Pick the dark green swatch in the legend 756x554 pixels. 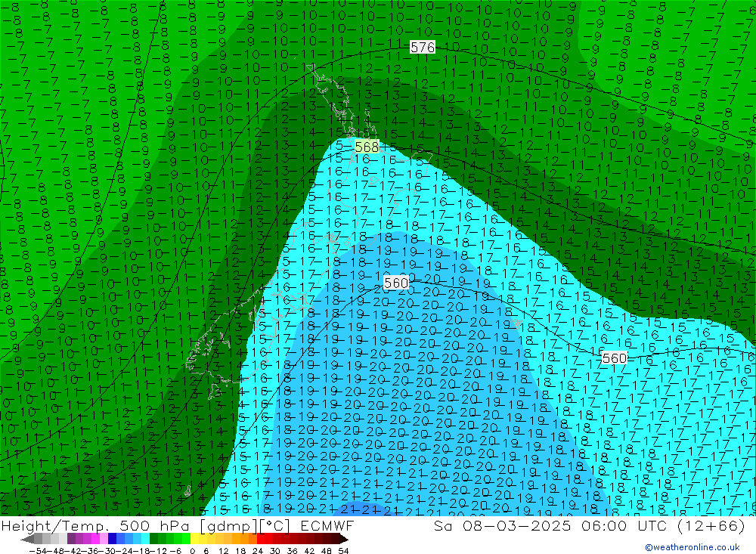153,539
